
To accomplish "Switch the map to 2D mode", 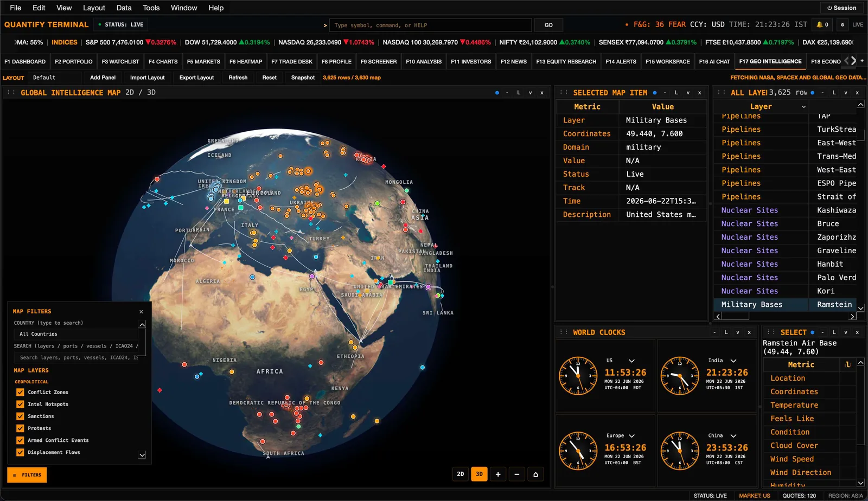I will click(x=461, y=474).
